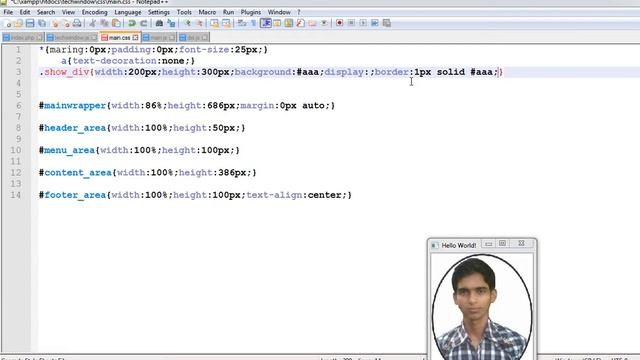Click the Stop Recording macro icon
The height and width of the screenshot is (360, 640).
[351, 23]
